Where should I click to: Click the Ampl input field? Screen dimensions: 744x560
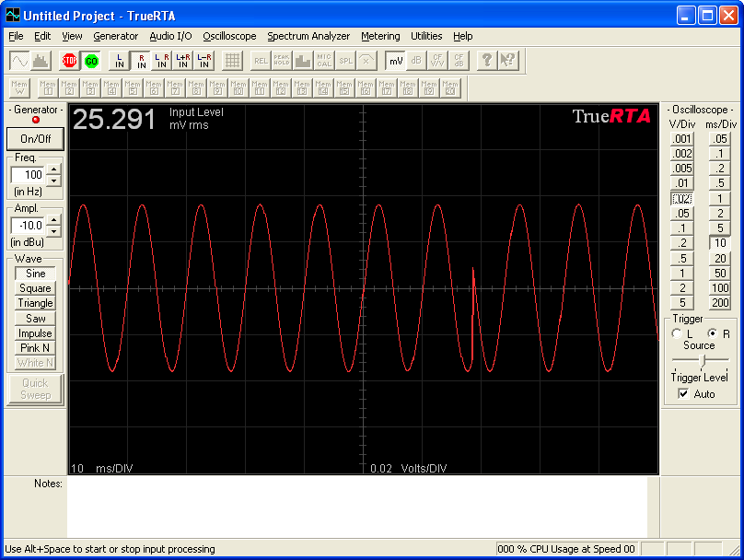point(29,226)
